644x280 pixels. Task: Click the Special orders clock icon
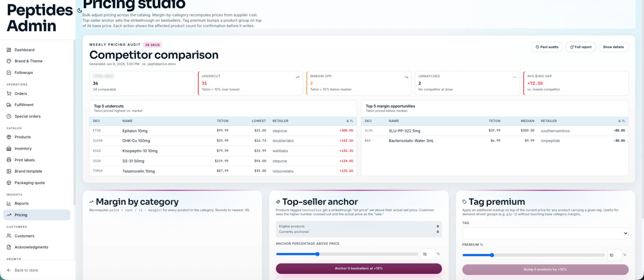pyautogui.click(x=9, y=117)
